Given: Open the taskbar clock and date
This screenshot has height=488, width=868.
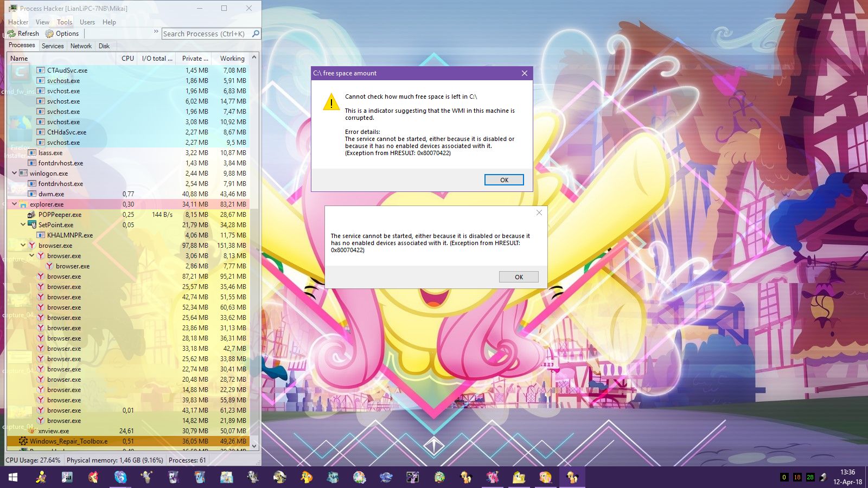Looking at the screenshot, I should (x=847, y=477).
